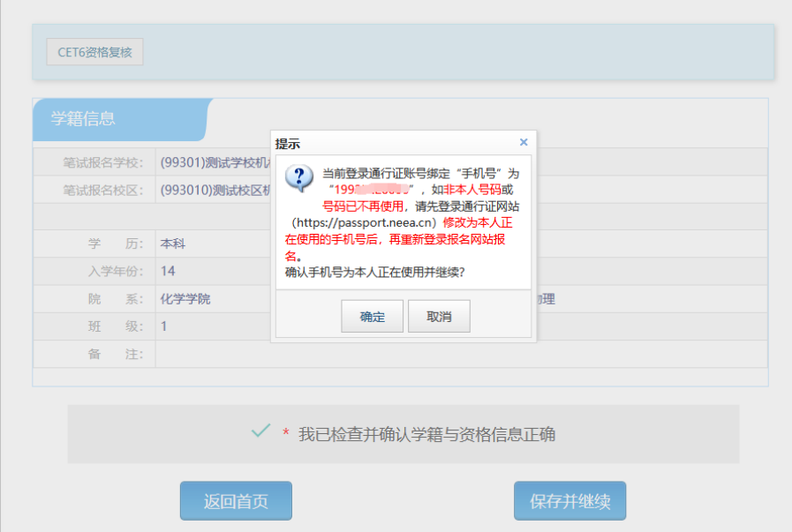Select the CET6资格复核 tab
The height and width of the screenshot is (532, 792).
coord(94,51)
